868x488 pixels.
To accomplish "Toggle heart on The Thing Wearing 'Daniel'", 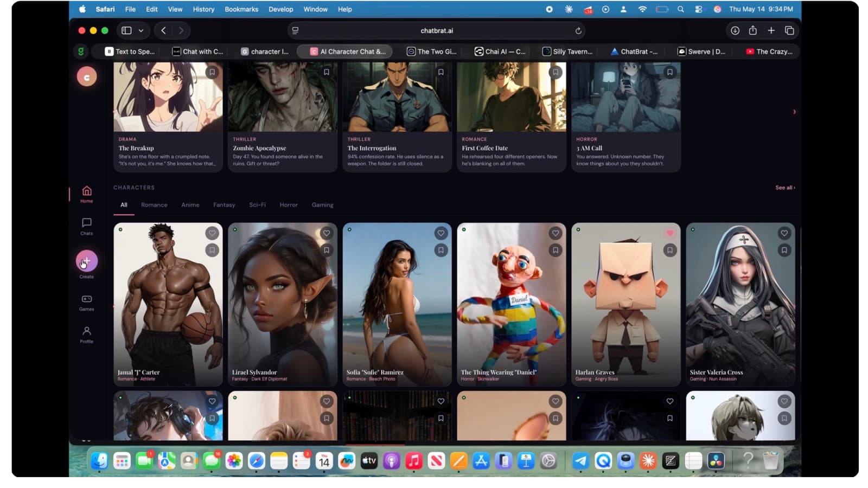I will pyautogui.click(x=556, y=233).
